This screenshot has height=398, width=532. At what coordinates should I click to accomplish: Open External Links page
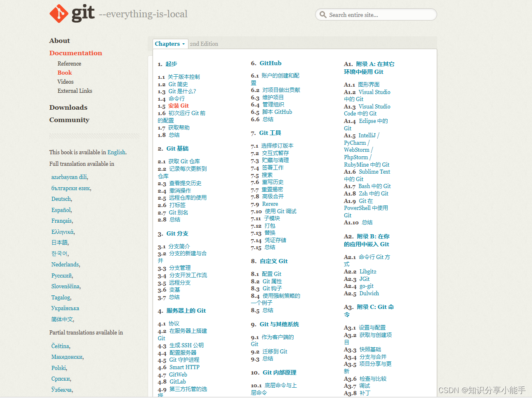pos(75,91)
